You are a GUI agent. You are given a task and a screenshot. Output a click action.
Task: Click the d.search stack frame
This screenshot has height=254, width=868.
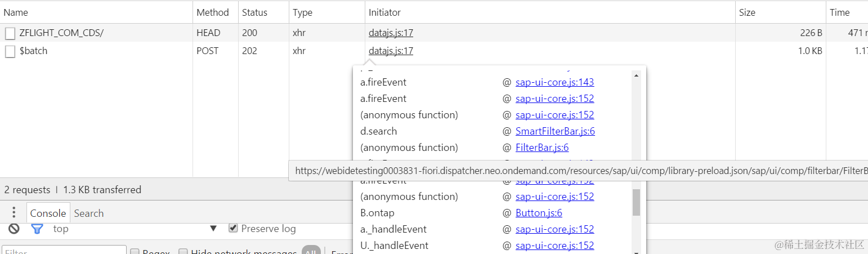click(x=378, y=131)
